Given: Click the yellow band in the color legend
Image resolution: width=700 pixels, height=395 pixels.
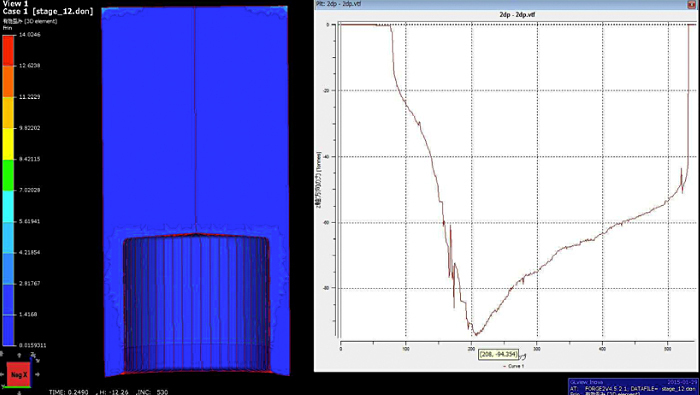Looking at the screenshot, I should [x=8, y=144].
